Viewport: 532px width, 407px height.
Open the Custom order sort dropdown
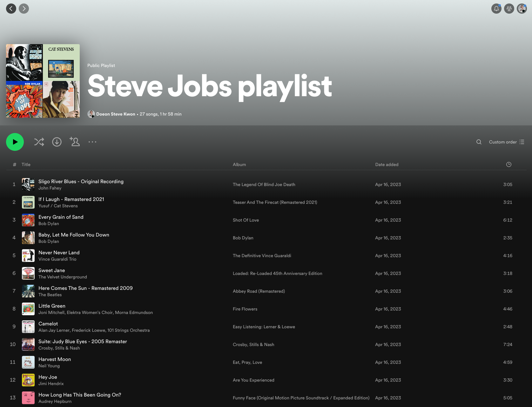coord(507,142)
